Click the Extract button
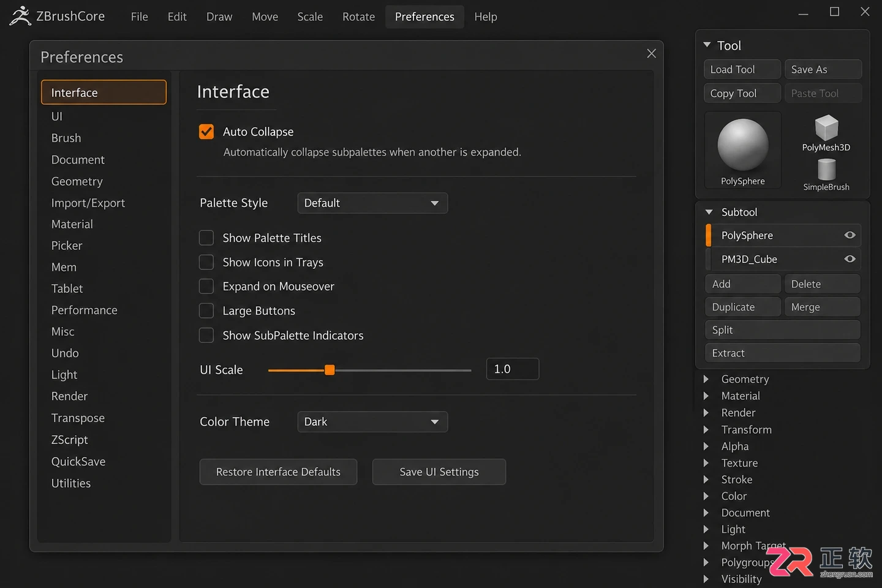882x588 pixels. click(783, 353)
